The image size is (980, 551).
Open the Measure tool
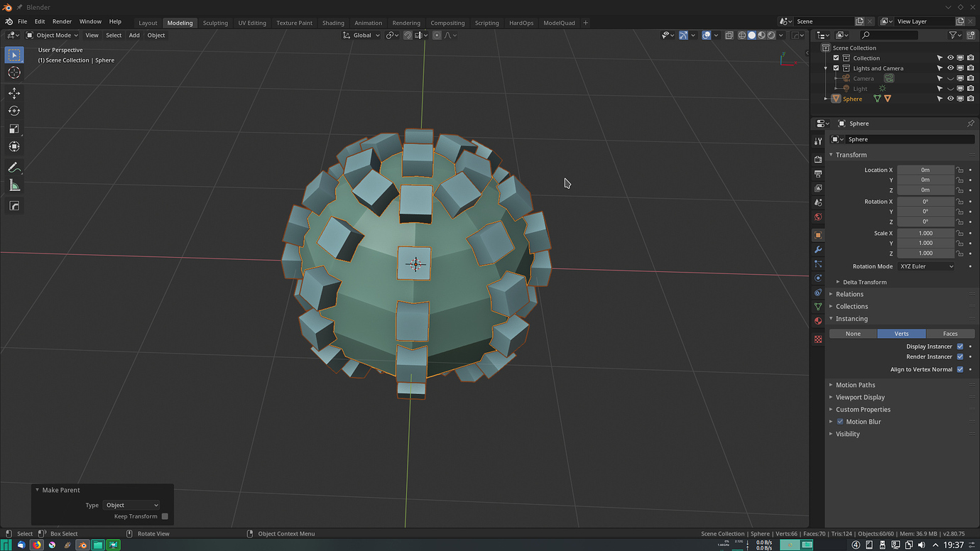point(13,185)
